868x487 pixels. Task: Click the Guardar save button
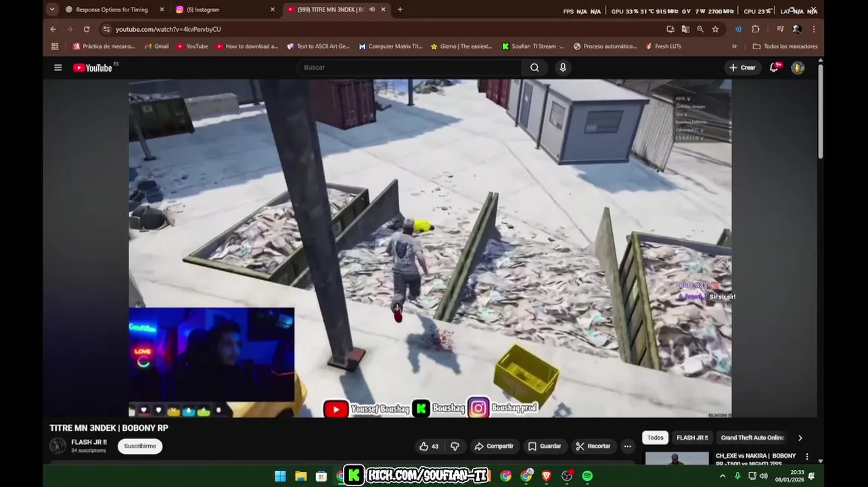click(545, 446)
